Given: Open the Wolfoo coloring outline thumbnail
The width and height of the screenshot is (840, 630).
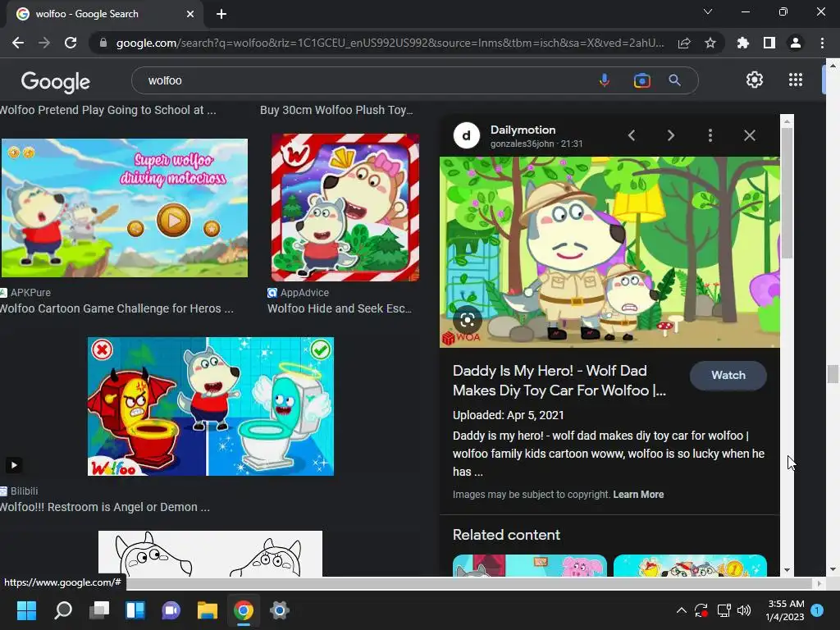Looking at the screenshot, I should [211, 554].
